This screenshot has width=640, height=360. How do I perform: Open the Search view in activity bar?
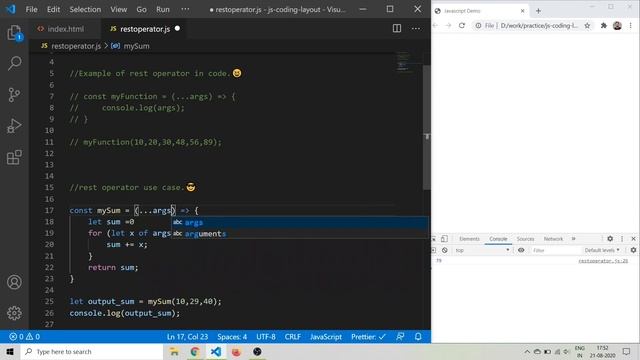[x=14, y=63]
